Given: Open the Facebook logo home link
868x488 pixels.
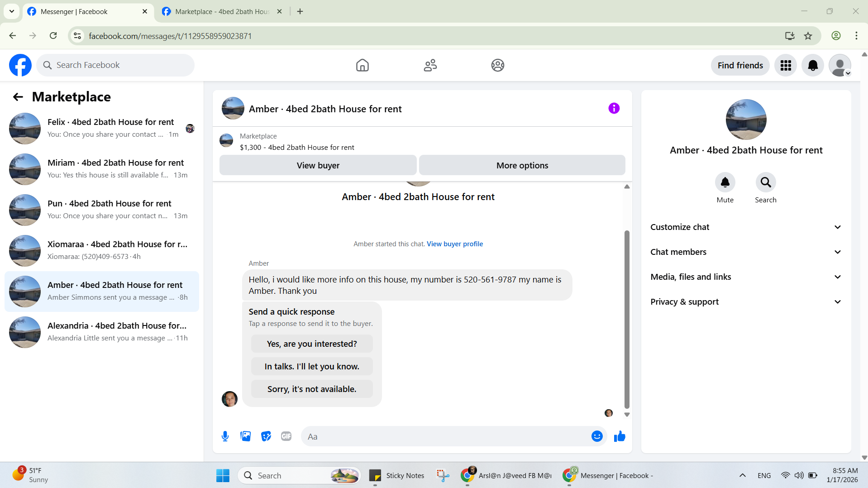Looking at the screenshot, I should (x=20, y=65).
